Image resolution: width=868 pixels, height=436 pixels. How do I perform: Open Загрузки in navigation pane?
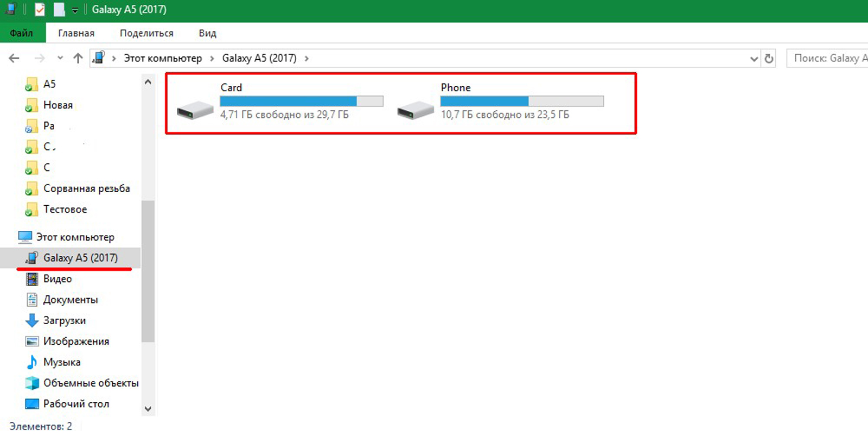(65, 320)
